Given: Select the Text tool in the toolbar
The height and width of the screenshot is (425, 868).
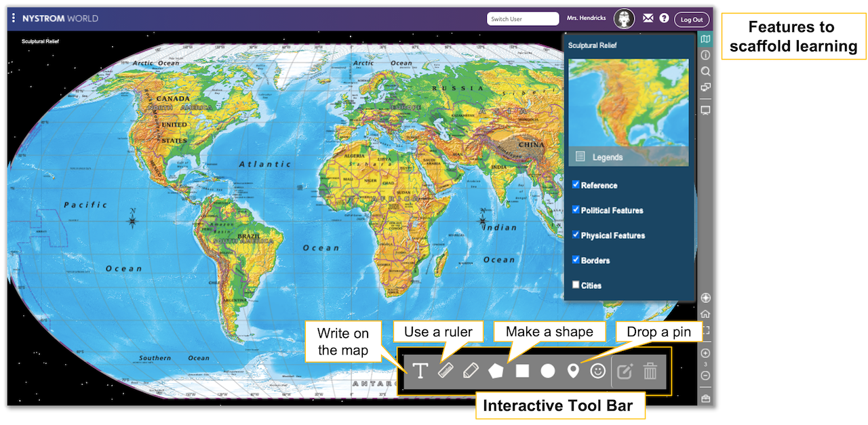Looking at the screenshot, I should [x=420, y=371].
